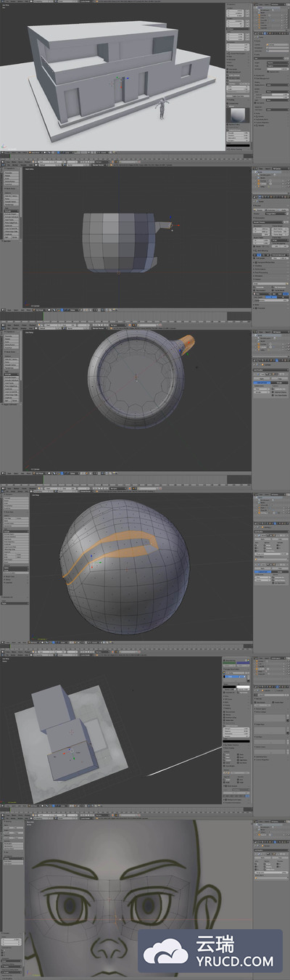The height and width of the screenshot is (980, 290).
Task: Select the human figure beside the house model
Action: (162, 107)
